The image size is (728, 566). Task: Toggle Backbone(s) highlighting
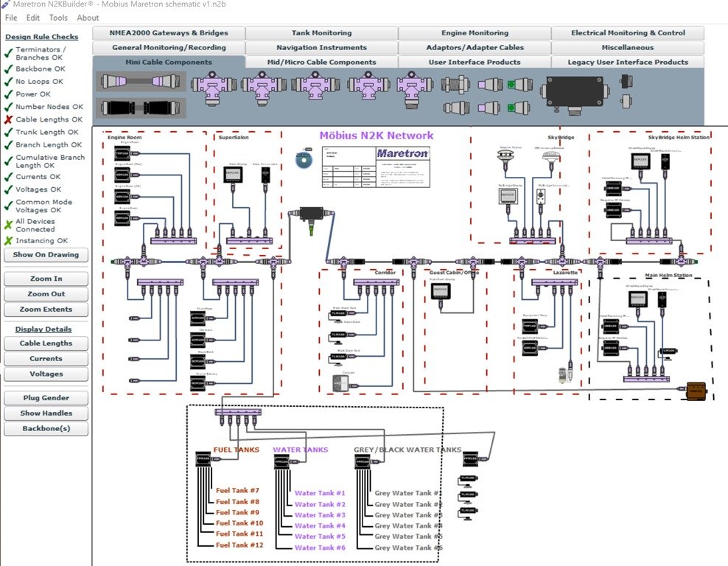(46, 429)
